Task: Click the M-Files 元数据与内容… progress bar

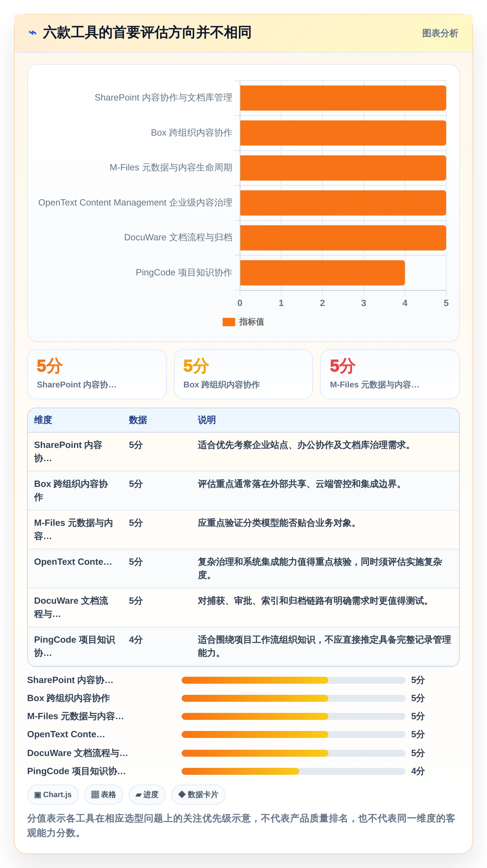Action: pyautogui.click(x=293, y=716)
